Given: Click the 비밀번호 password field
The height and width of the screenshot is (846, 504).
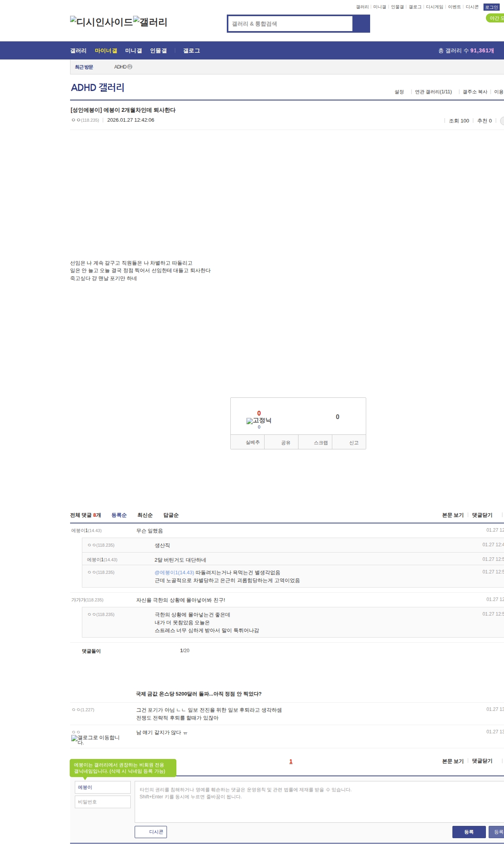Looking at the screenshot, I should (103, 802).
